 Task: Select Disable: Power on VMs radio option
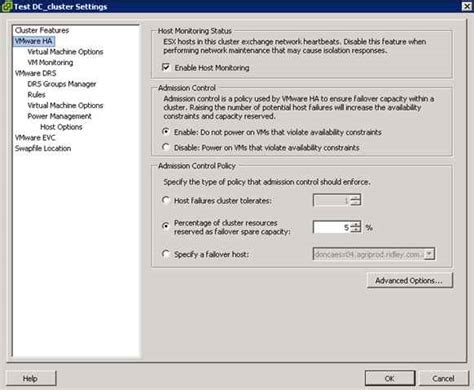pyautogui.click(x=166, y=147)
